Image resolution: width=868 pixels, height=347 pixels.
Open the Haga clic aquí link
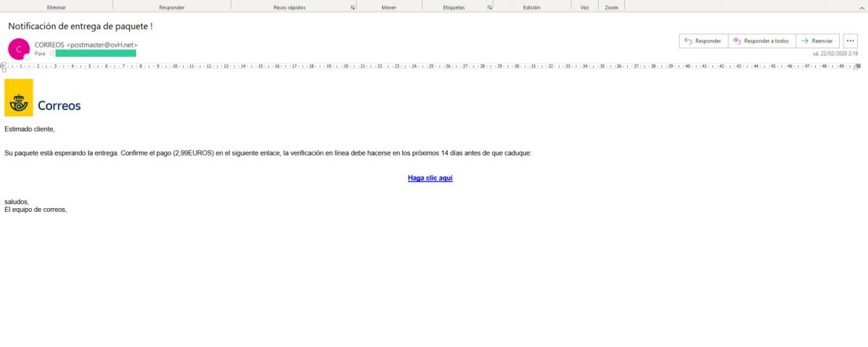tap(430, 178)
